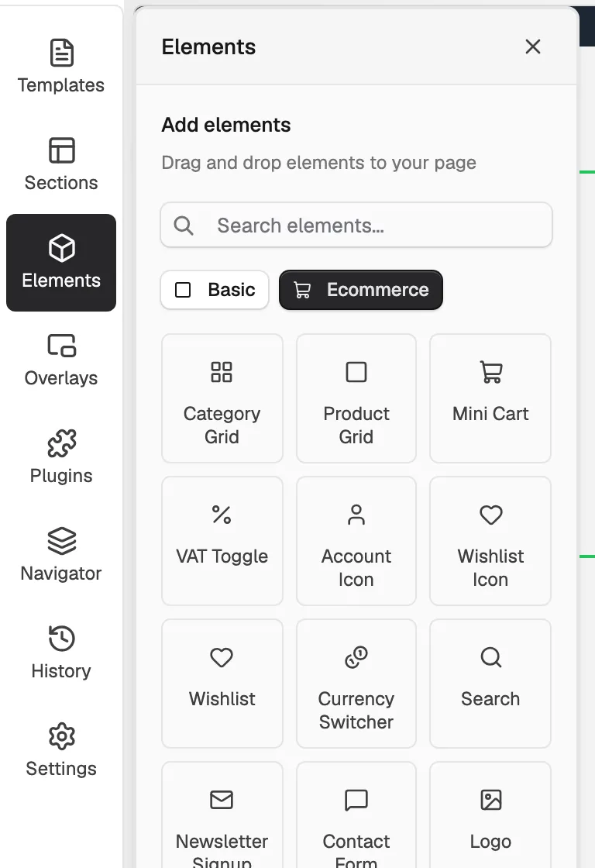Switch to the Ecommerce elements tab
Screen dimensions: 595x868
pos(361,290)
